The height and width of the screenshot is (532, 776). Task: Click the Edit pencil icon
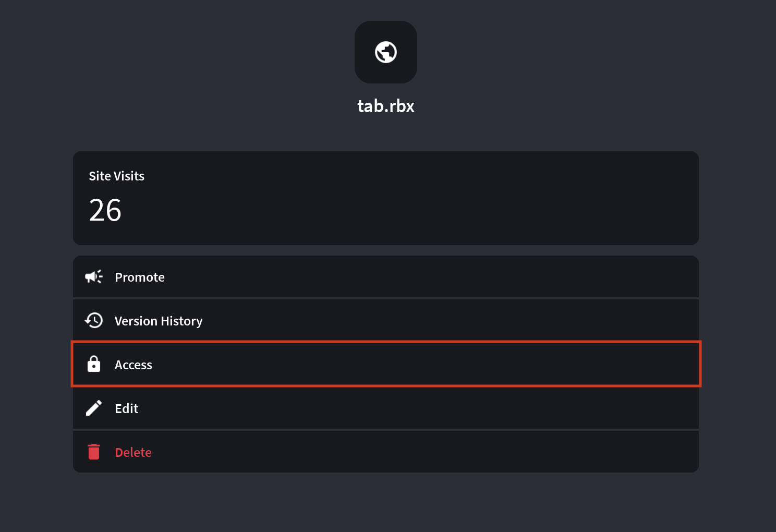[x=94, y=408]
